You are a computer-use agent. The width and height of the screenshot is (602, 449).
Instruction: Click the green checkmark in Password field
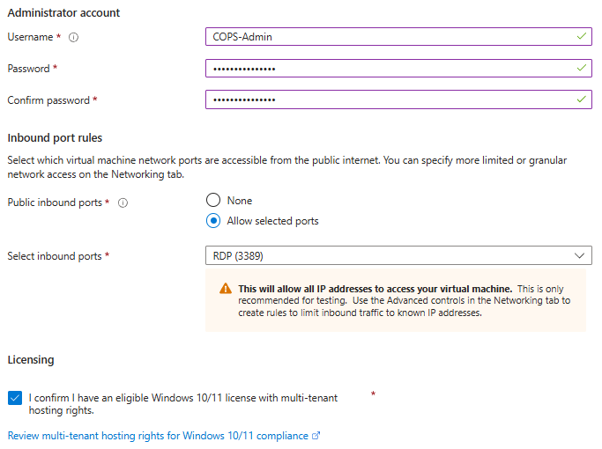[x=581, y=68]
